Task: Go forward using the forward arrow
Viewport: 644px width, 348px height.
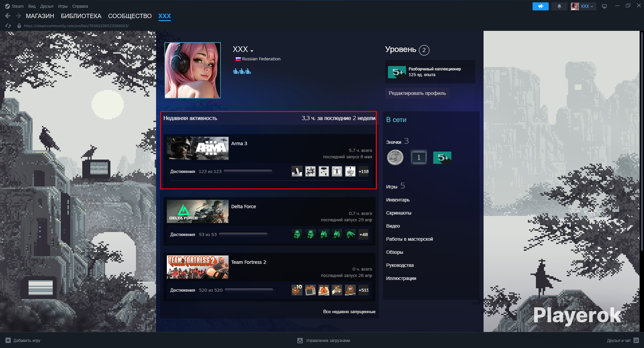Action: point(18,16)
